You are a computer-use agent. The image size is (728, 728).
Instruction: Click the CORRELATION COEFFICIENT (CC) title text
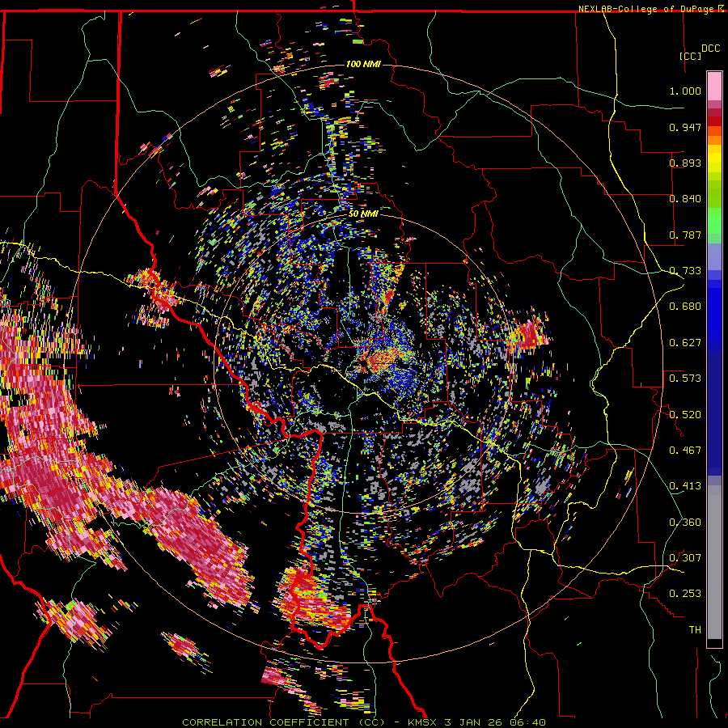(283, 722)
